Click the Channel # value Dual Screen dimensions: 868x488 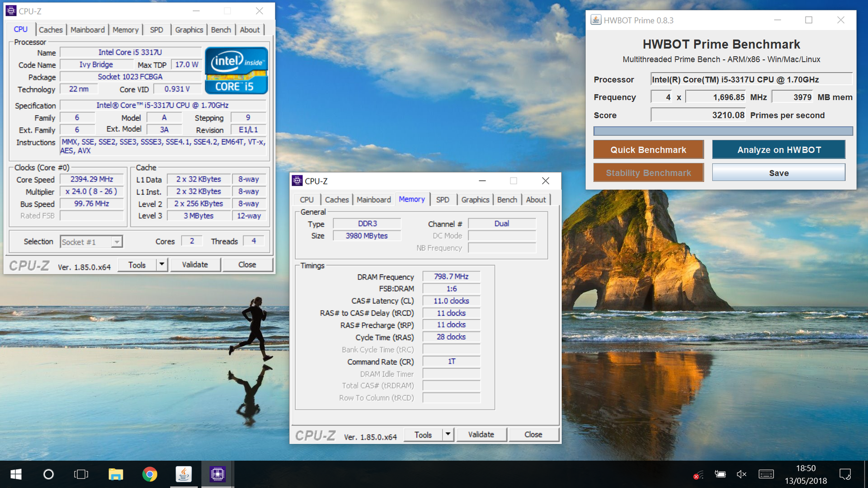(x=502, y=224)
